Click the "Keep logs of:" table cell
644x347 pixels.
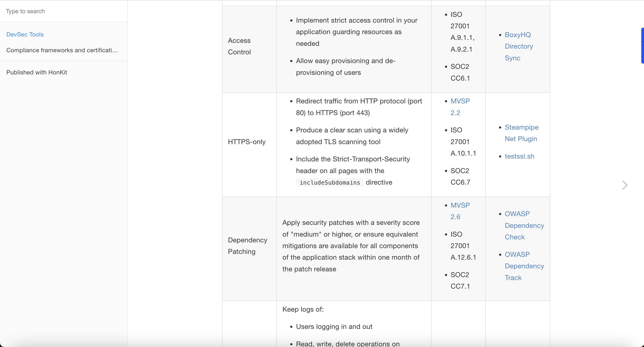coord(303,309)
